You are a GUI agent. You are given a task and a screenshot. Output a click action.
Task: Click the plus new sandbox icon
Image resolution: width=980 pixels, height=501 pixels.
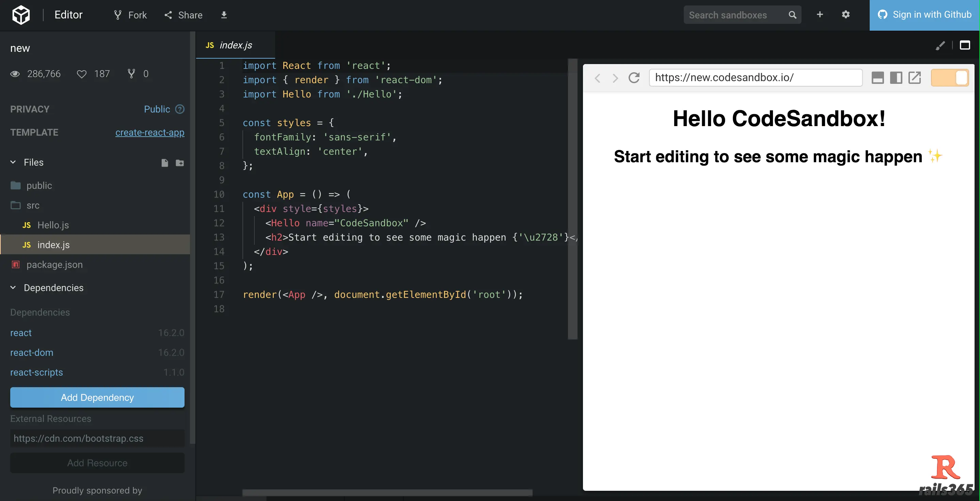coord(820,15)
